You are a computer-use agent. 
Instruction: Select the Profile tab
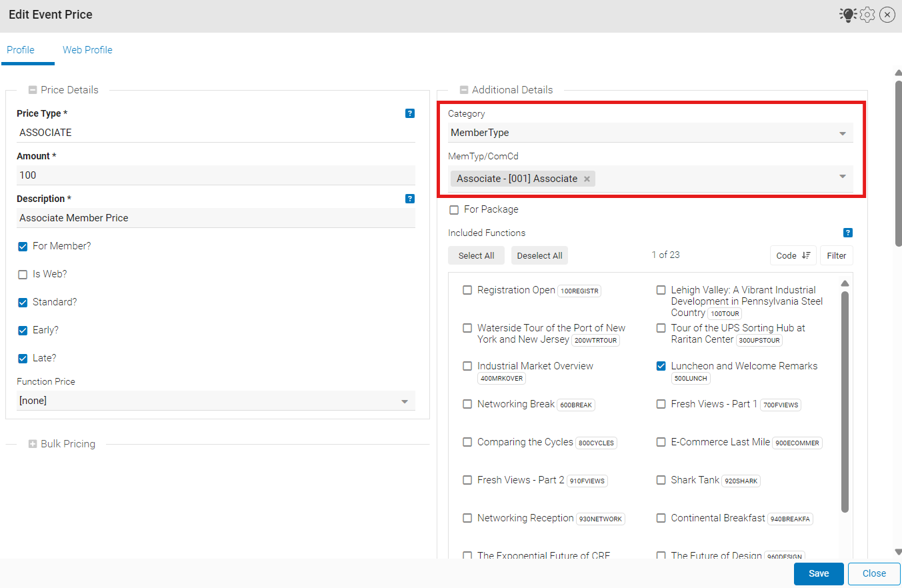(x=21, y=50)
